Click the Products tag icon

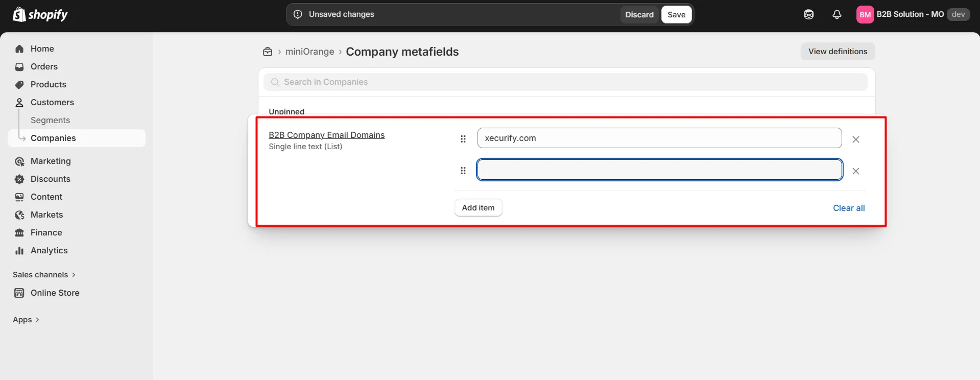coord(19,85)
